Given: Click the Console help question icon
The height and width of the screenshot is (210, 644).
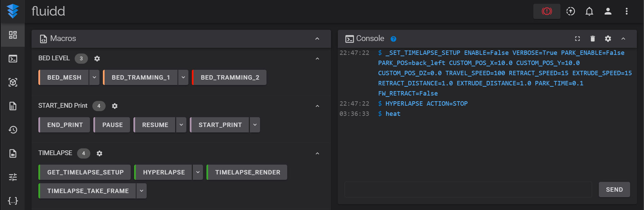Looking at the screenshot, I should 393,39.
